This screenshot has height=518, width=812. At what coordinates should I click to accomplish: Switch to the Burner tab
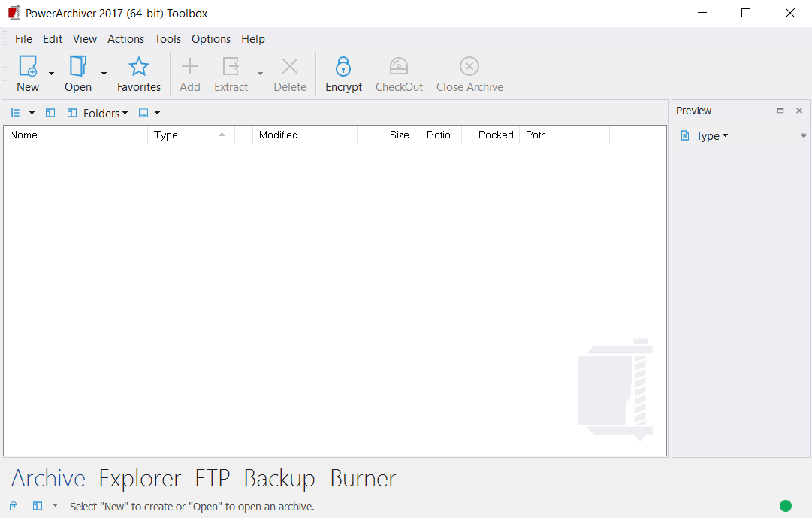[363, 478]
